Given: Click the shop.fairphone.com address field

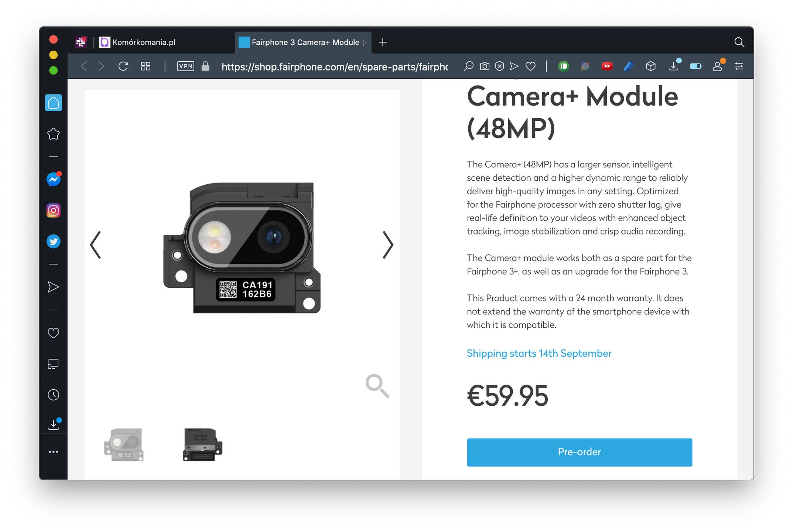Looking at the screenshot, I should (334, 66).
